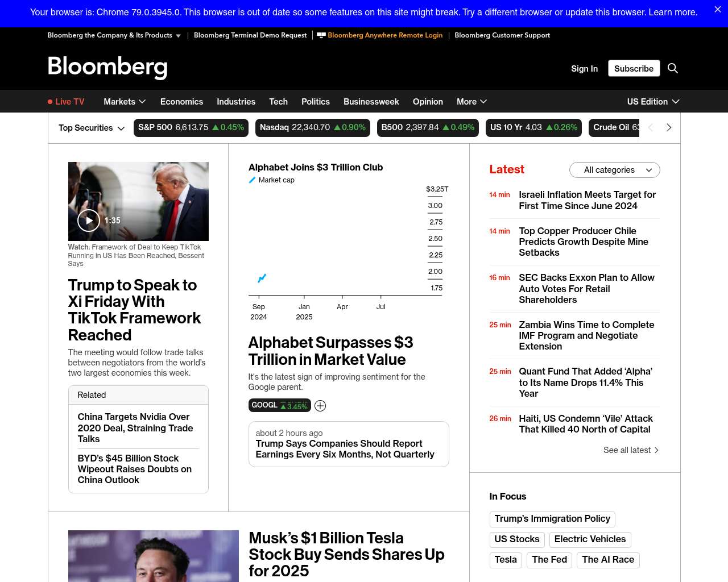Open Trump to Speak to Xi headline
The width and height of the screenshot is (728, 582).
tap(134, 310)
